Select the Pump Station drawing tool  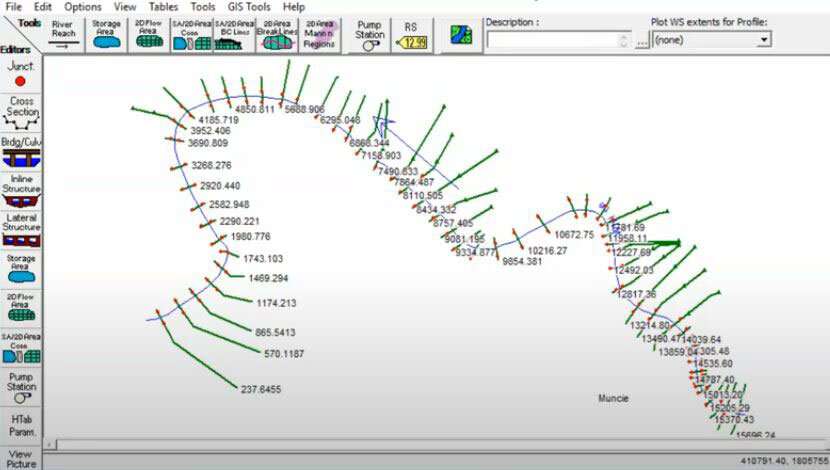tap(369, 35)
